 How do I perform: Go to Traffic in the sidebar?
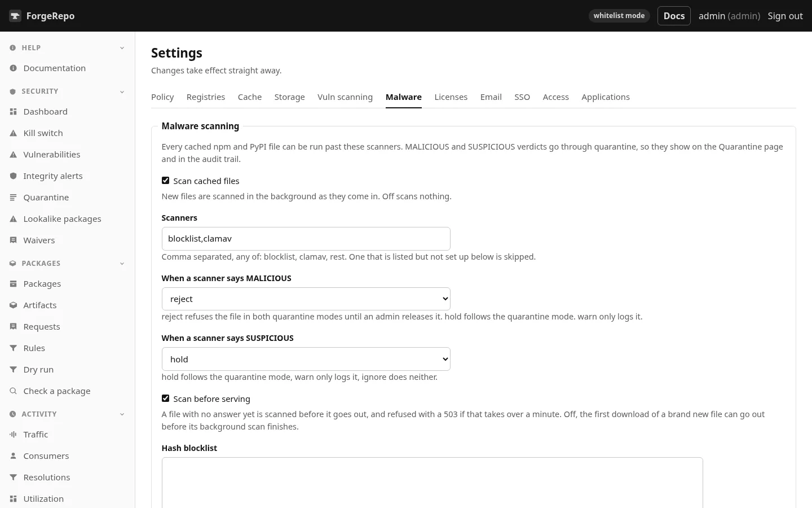pos(36,435)
